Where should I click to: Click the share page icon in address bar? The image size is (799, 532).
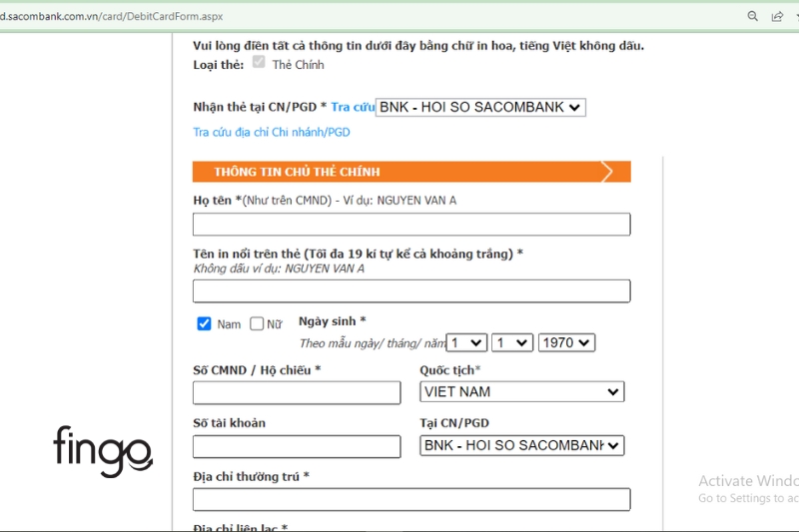[x=777, y=16]
